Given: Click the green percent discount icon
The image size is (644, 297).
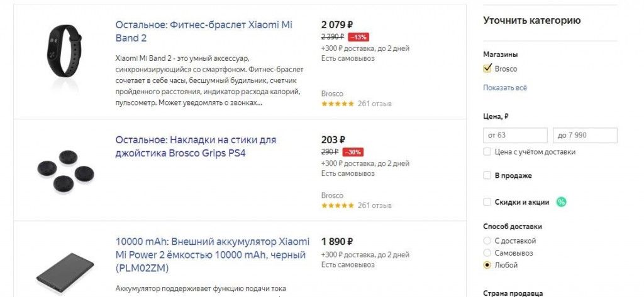Looking at the screenshot, I should [x=561, y=202].
